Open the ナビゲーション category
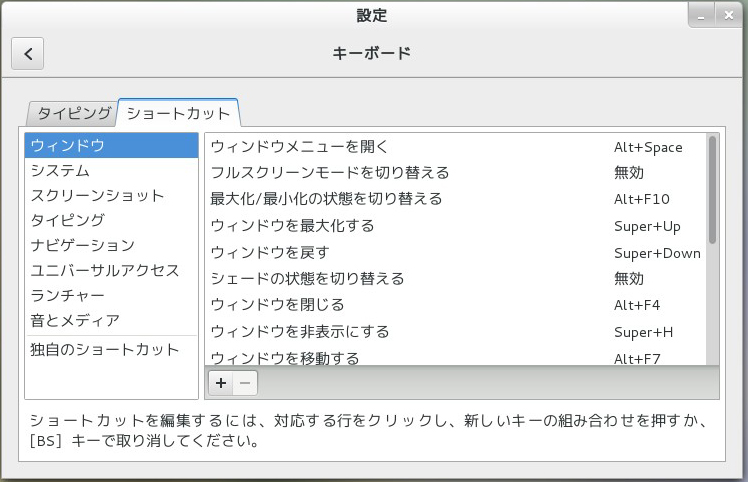This screenshot has width=748, height=482. point(111,245)
